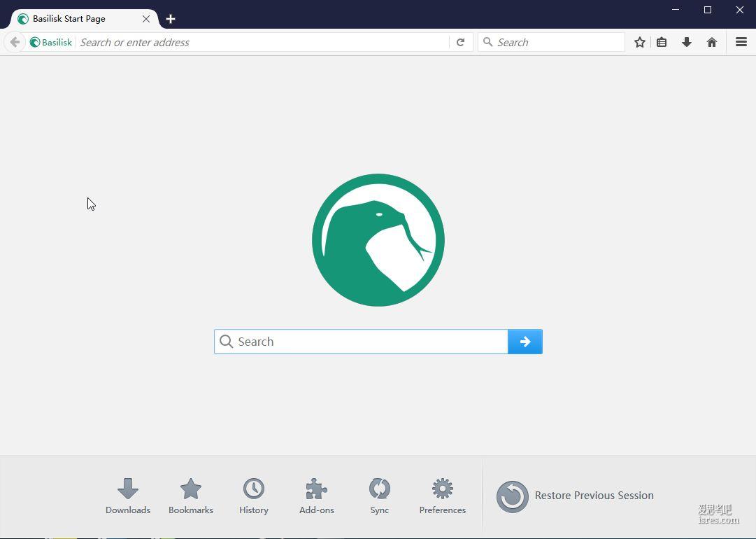The image size is (756, 539).
Task: Close the Basilisk browser window
Action: 740,10
